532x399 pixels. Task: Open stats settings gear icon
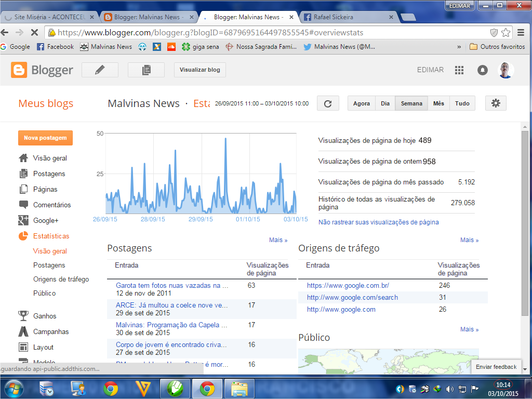496,103
